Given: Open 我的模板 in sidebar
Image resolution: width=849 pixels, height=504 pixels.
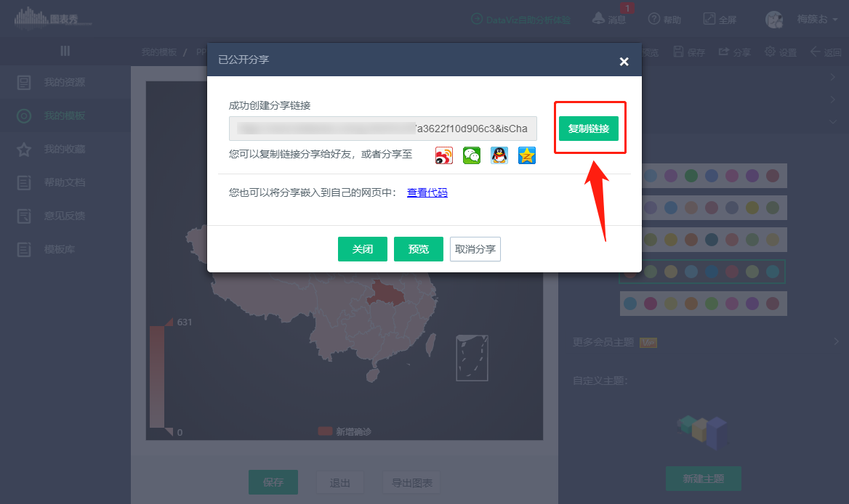Looking at the screenshot, I should (x=65, y=115).
